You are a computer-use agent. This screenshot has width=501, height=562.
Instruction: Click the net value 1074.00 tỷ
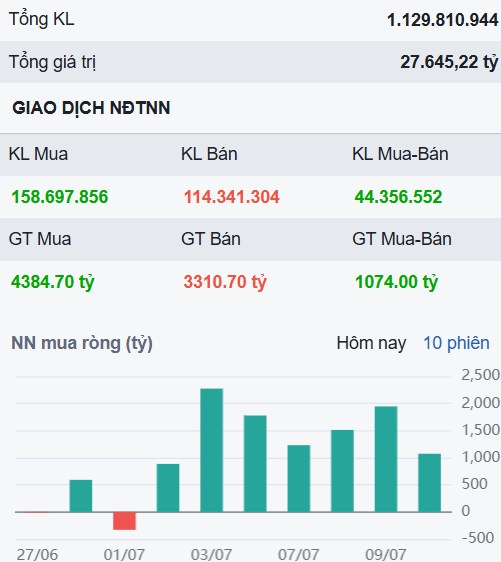point(397,282)
